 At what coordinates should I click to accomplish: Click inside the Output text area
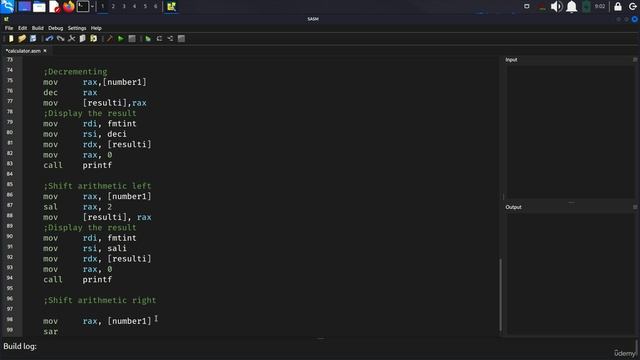point(570,273)
